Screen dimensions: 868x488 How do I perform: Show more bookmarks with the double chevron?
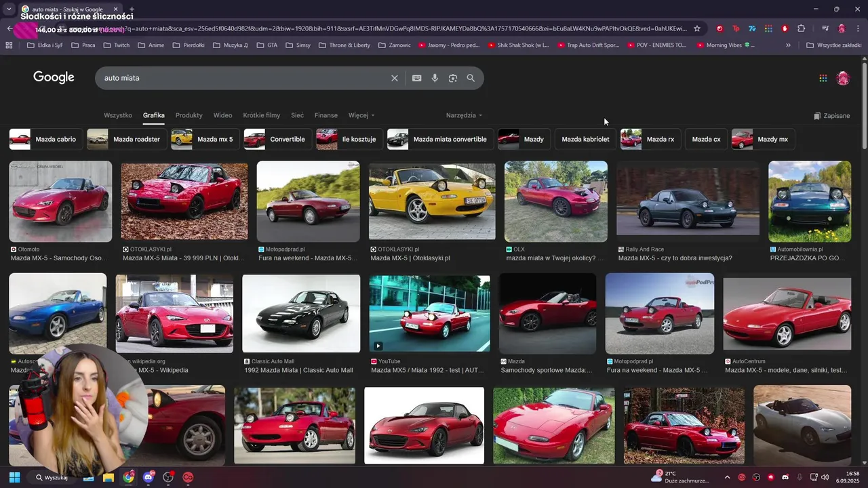tap(788, 45)
